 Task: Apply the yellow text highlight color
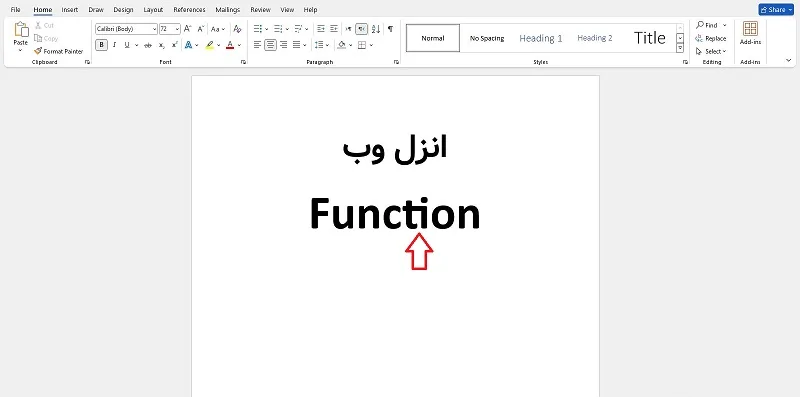click(x=210, y=45)
